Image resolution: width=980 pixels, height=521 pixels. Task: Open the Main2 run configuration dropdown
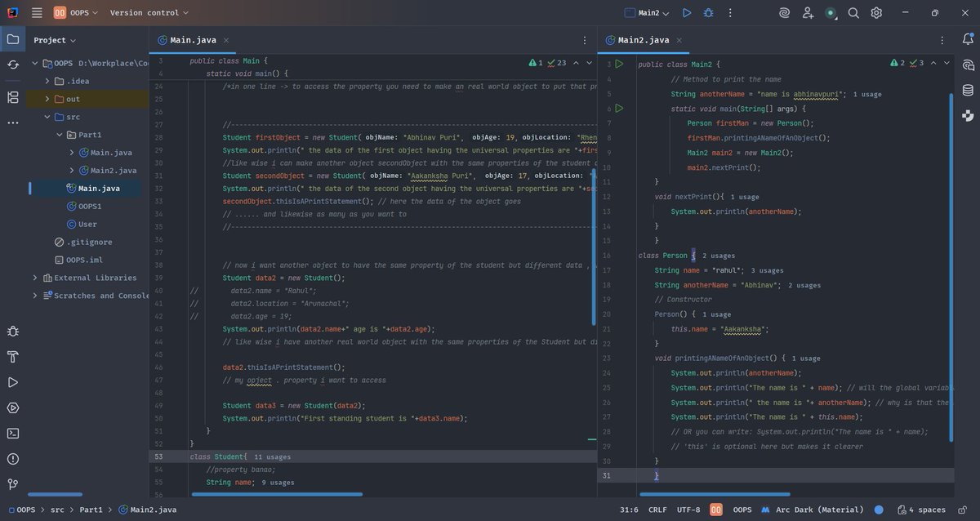pyautogui.click(x=647, y=13)
